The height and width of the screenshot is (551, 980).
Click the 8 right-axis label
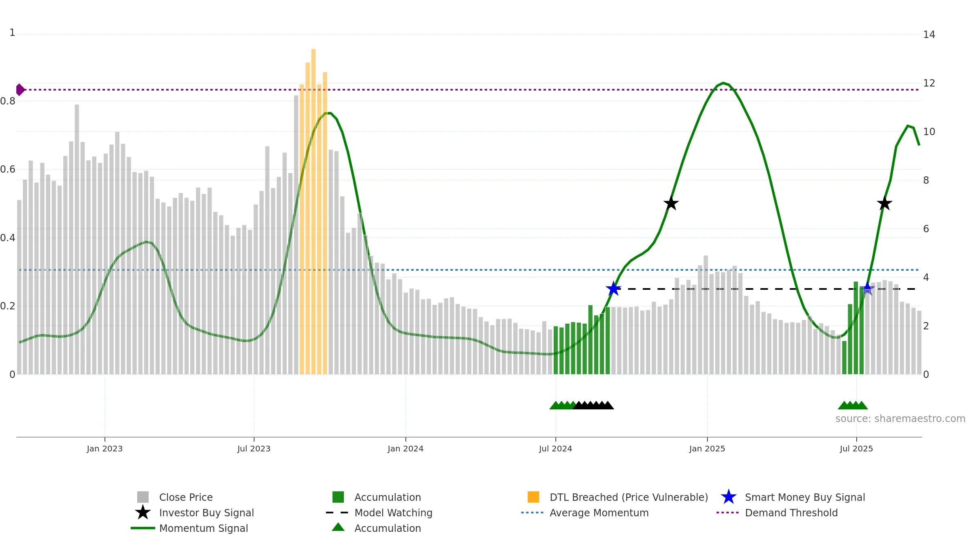pos(926,180)
